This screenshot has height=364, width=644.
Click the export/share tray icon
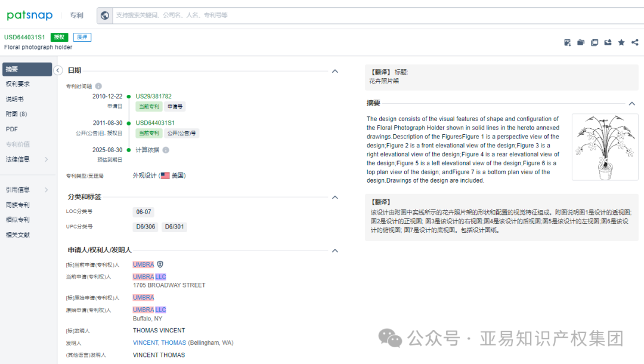[608, 42]
